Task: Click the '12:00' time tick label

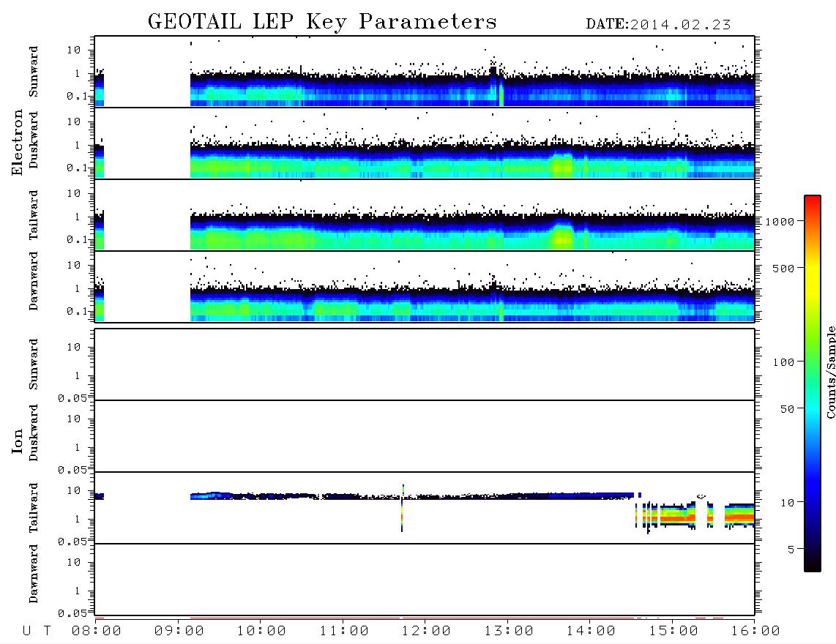Action: pyautogui.click(x=426, y=632)
